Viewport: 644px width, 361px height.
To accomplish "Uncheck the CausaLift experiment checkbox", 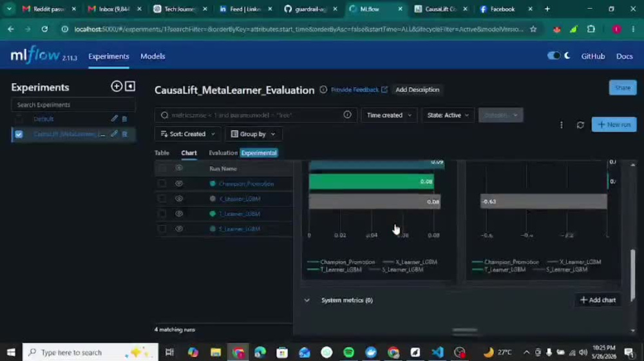I will [19, 134].
